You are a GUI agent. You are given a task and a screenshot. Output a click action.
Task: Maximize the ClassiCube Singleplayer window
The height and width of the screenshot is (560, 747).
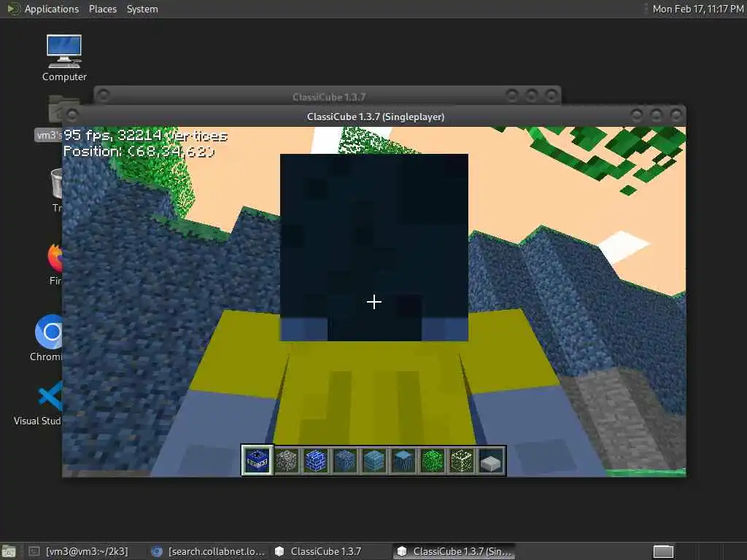tap(656, 114)
